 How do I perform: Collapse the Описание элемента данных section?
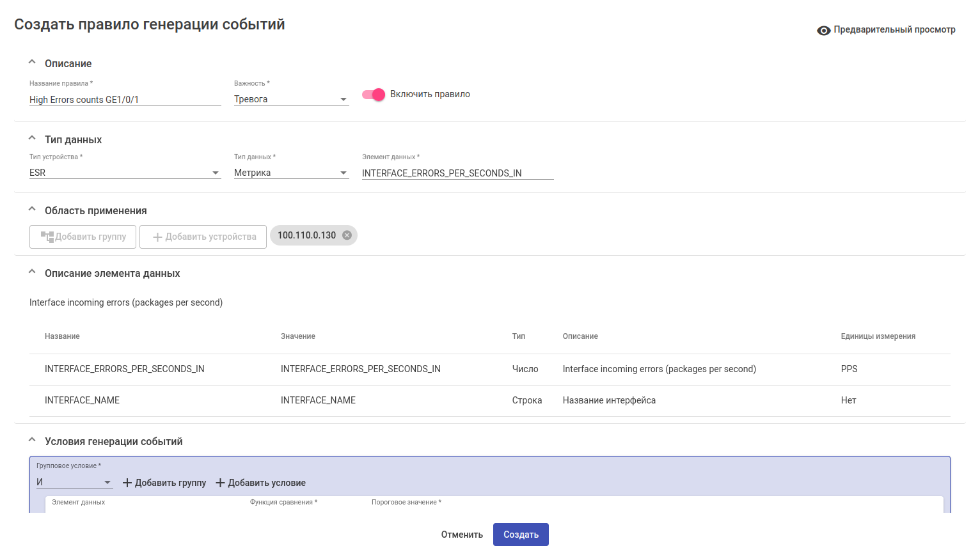coord(32,272)
